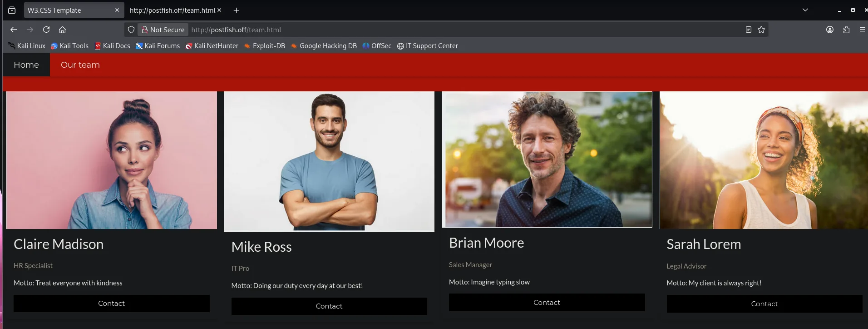Click Mike Ross's photo
Screen dimensions: 868x329
(329, 162)
